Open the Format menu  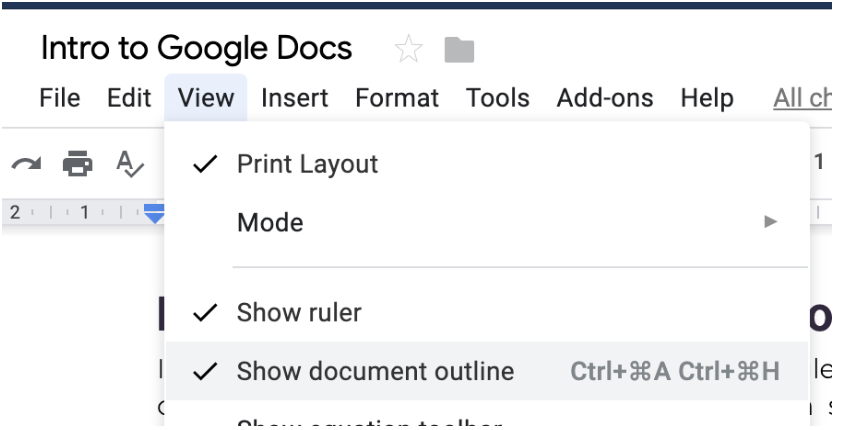(397, 98)
